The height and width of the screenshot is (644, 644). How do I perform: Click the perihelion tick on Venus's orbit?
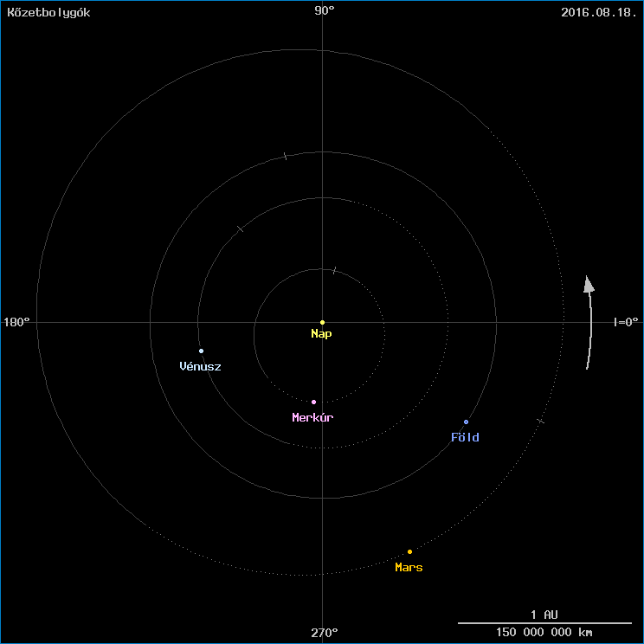(241, 229)
